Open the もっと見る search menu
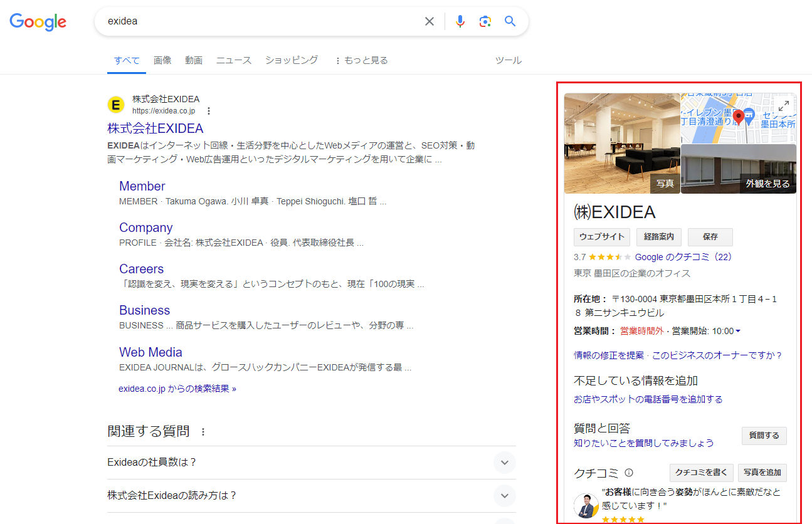This screenshot has height=524, width=812. (361, 60)
